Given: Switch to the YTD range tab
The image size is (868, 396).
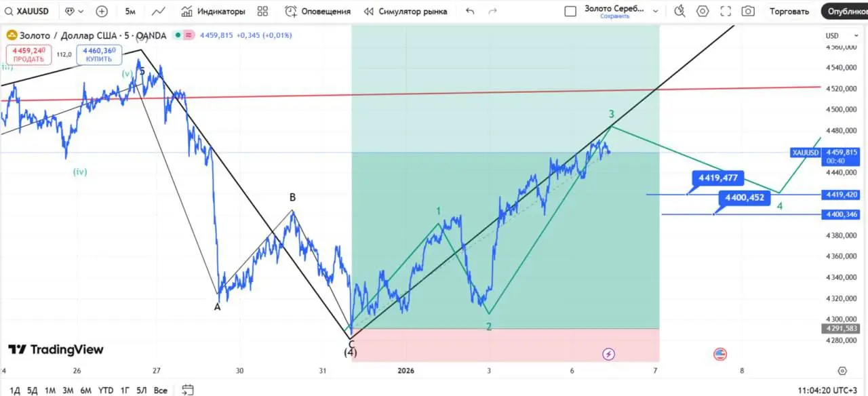Looking at the screenshot, I should coord(105,391).
